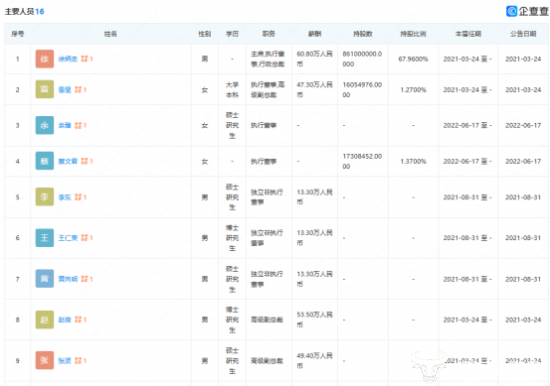Click the 大学本科 education cell in row 2
This screenshot has width=550, height=386.
[x=232, y=90]
